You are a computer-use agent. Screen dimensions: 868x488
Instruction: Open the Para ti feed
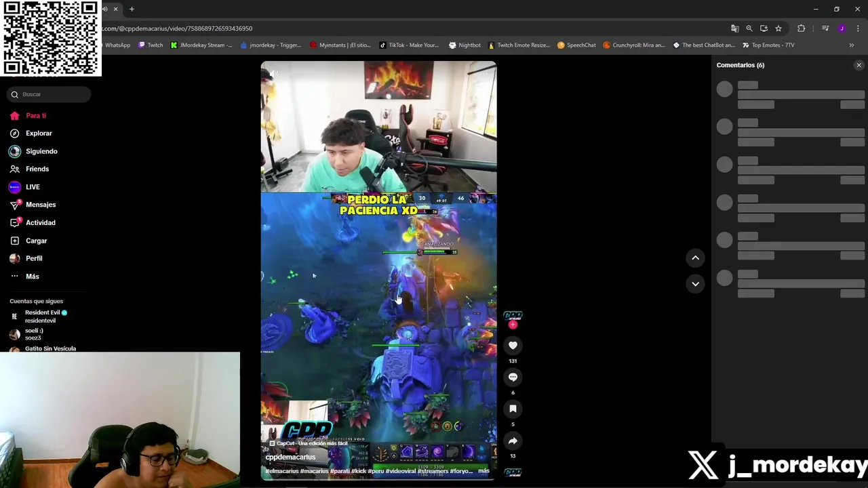(x=28, y=116)
